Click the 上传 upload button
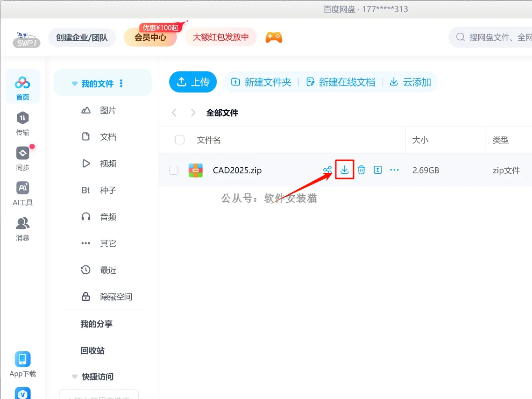The image size is (532, 399). (x=192, y=81)
